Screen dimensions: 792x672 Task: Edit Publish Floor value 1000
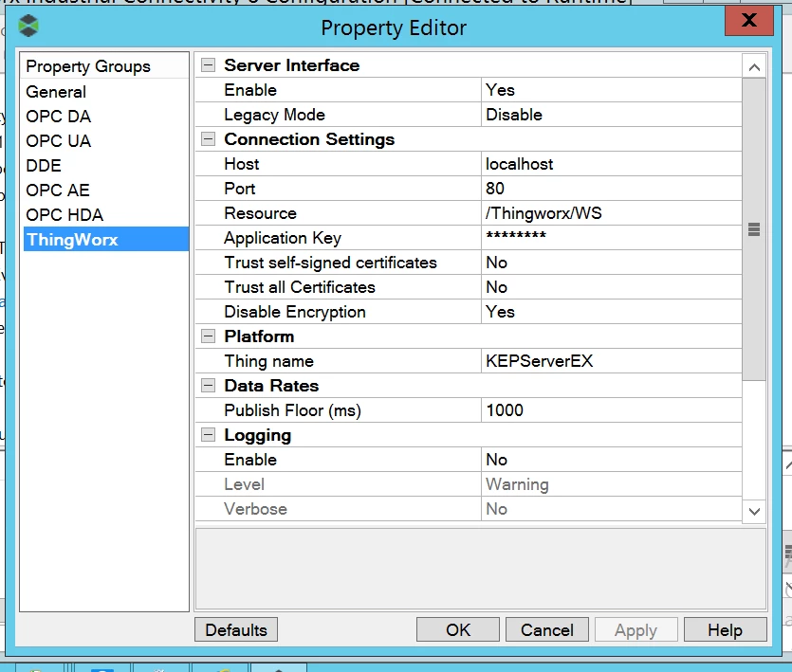coord(611,410)
